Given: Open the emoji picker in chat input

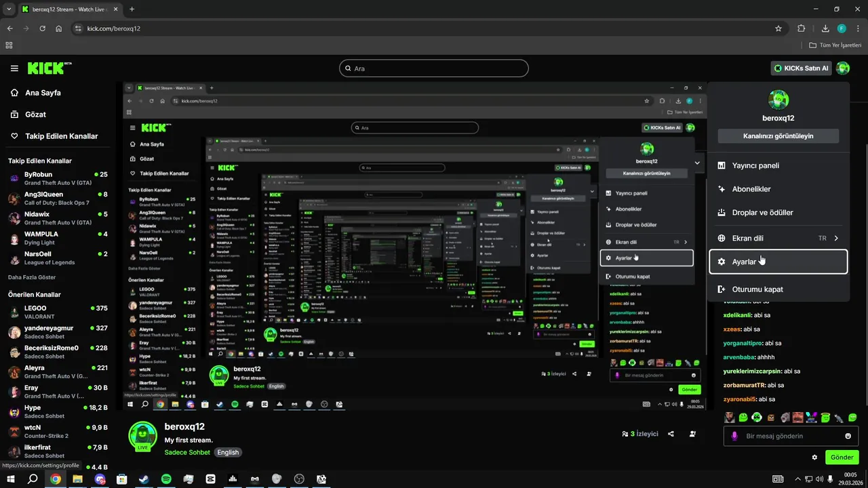Looking at the screenshot, I should coord(848,436).
